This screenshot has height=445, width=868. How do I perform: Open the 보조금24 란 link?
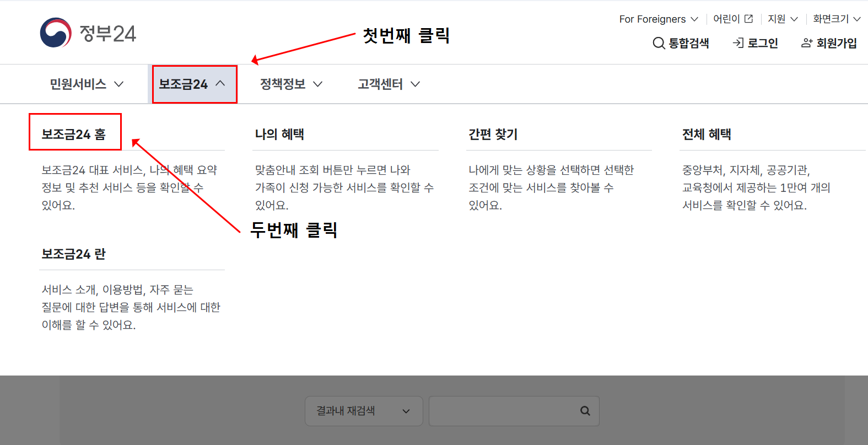pyautogui.click(x=74, y=254)
